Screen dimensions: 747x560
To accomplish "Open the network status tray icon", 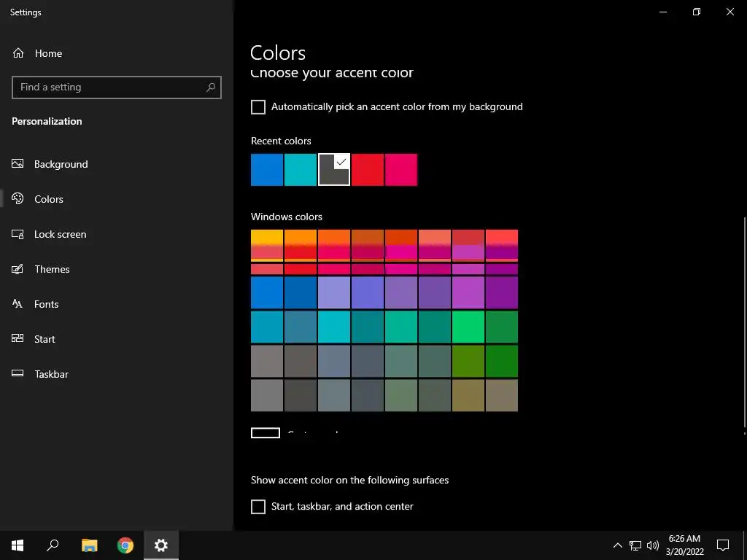I will click(x=635, y=545).
